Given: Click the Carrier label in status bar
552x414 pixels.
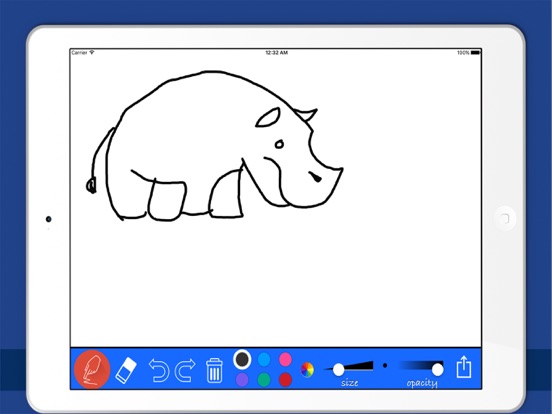Looking at the screenshot, I should (x=79, y=53).
